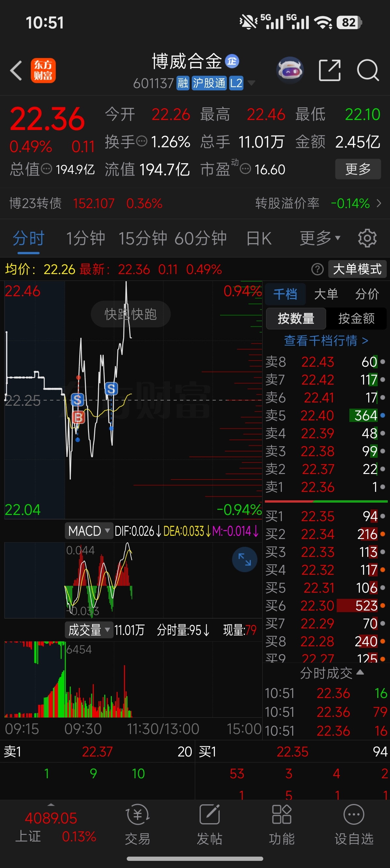Tap the bottom 卖1 22.37 level-2 row

98,751
